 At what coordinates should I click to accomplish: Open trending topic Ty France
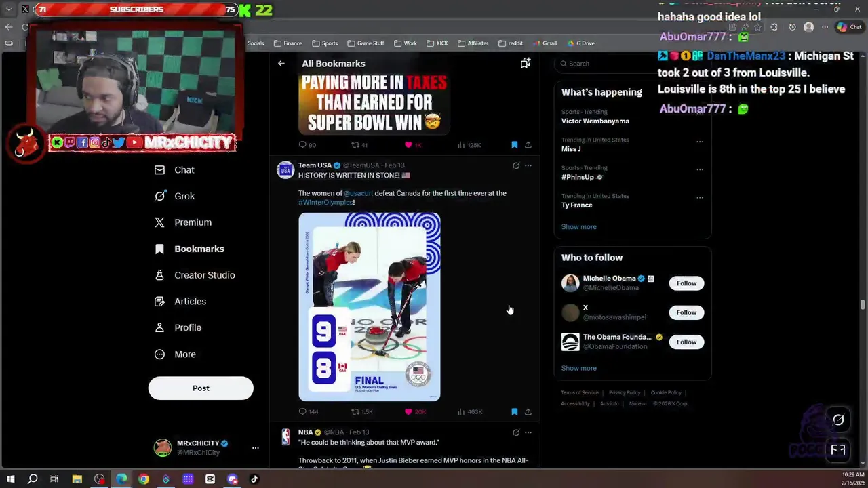point(577,205)
